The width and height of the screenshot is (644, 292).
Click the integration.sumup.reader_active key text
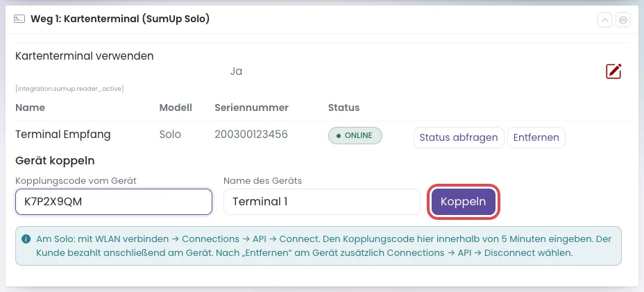click(x=69, y=88)
